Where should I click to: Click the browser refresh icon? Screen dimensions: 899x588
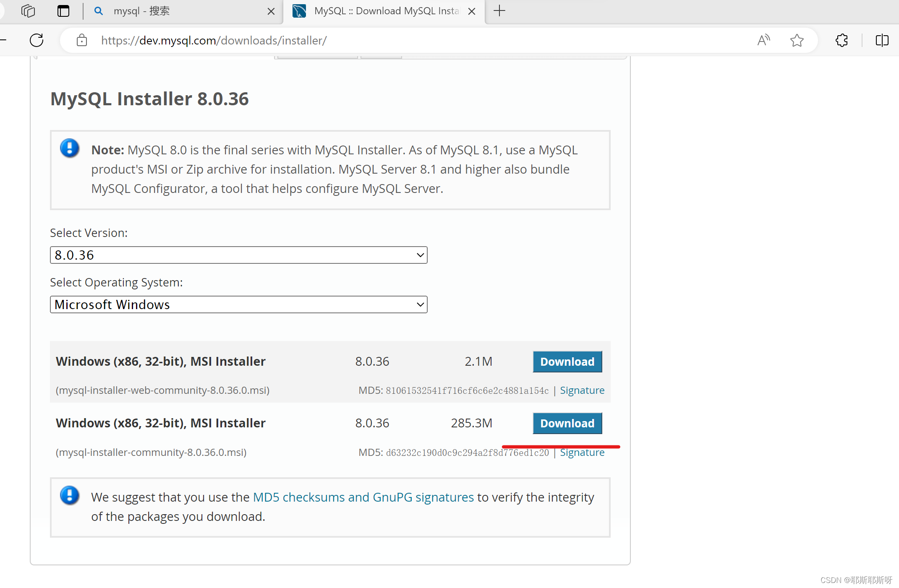pos(37,40)
